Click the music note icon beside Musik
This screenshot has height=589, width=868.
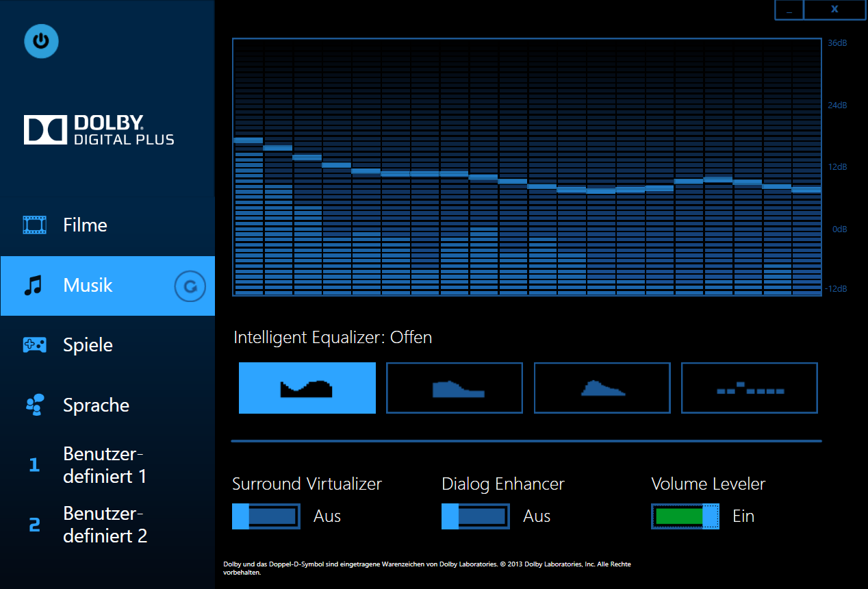(x=33, y=286)
